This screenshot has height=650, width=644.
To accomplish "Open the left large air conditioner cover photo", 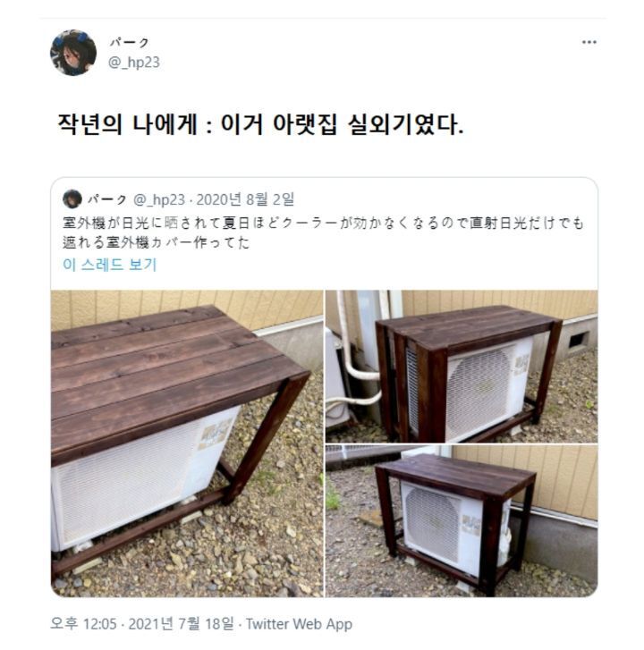I will tap(187, 443).
